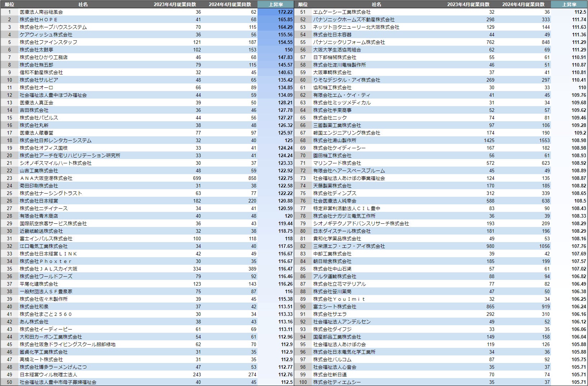The width and height of the screenshot is (588, 386).
Task: Click 三栄源エフ・エフ・アイ株式会社
Action: tap(349, 246)
